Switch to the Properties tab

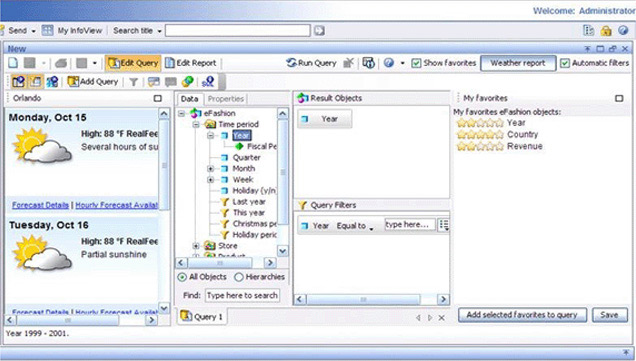(x=226, y=99)
